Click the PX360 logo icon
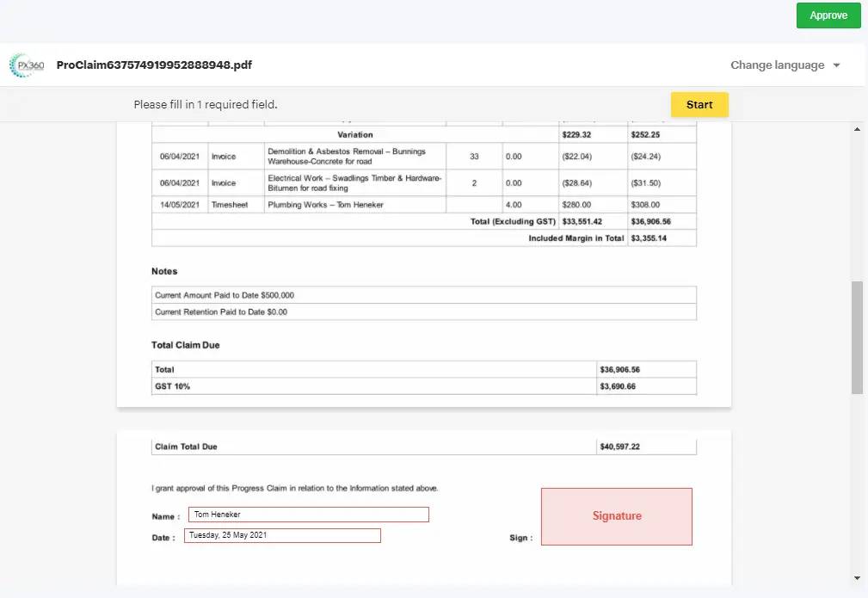The width and height of the screenshot is (868, 598). pos(27,65)
